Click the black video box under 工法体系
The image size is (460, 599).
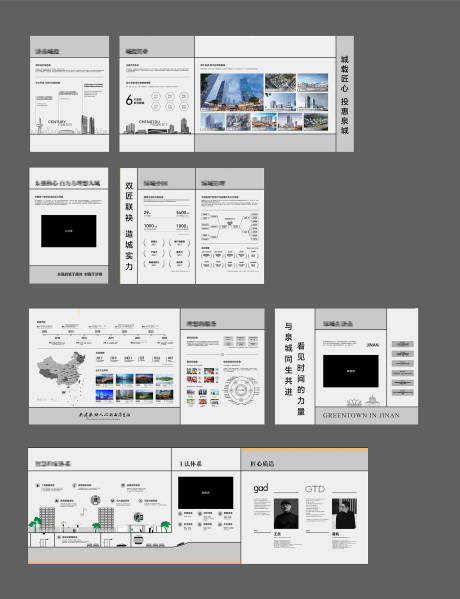[206, 492]
